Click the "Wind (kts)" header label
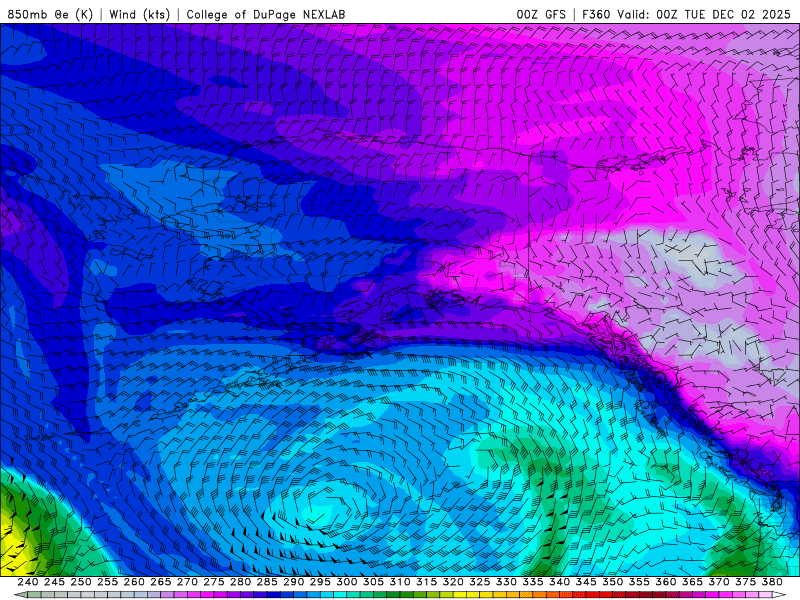The width and height of the screenshot is (800, 600). pos(139,14)
